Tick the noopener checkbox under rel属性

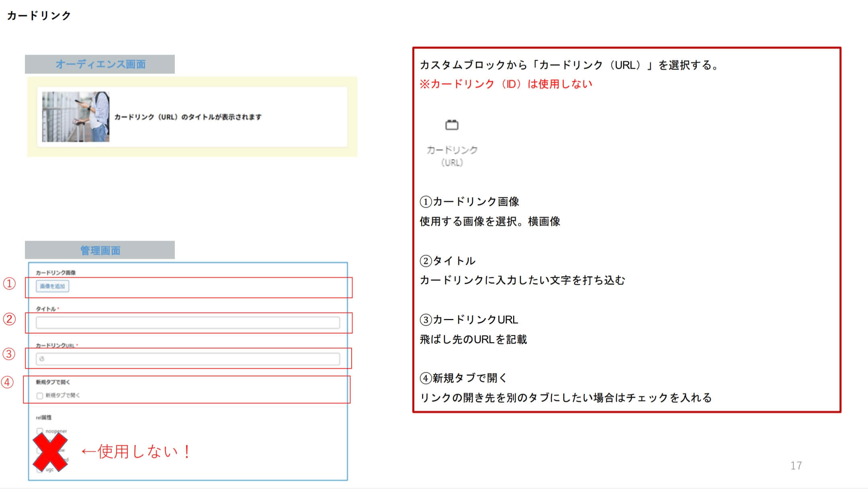40,431
